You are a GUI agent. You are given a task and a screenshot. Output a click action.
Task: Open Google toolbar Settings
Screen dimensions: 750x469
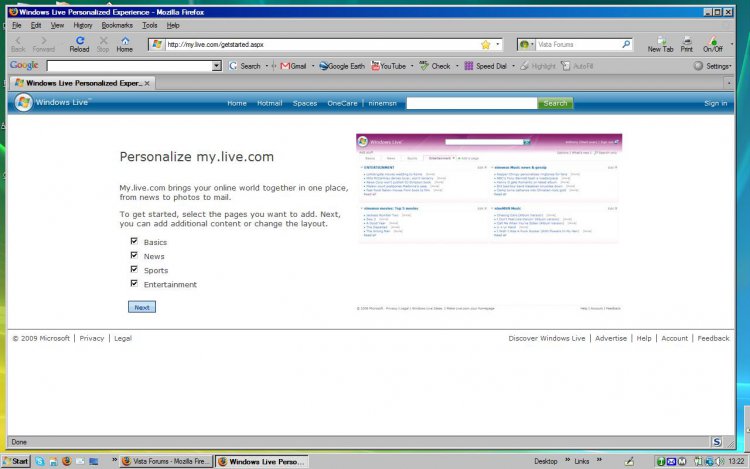pos(712,66)
